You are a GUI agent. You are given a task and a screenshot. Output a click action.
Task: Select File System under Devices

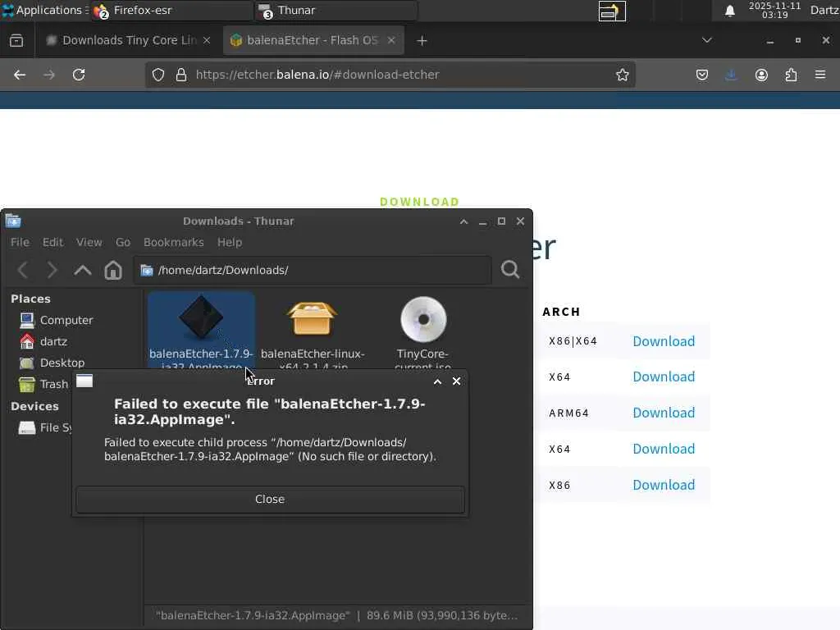click(45, 427)
